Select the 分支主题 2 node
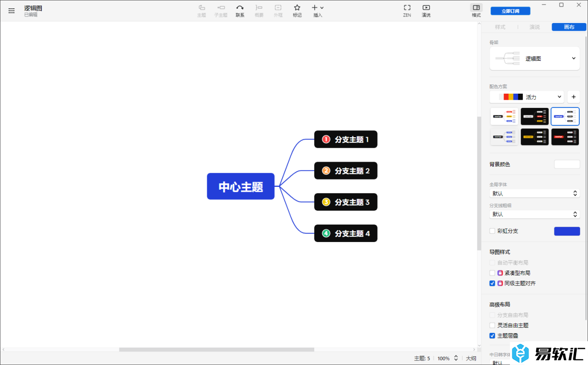Image resolution: width=588 pixels, height=365 pixels. pos(346,171)
